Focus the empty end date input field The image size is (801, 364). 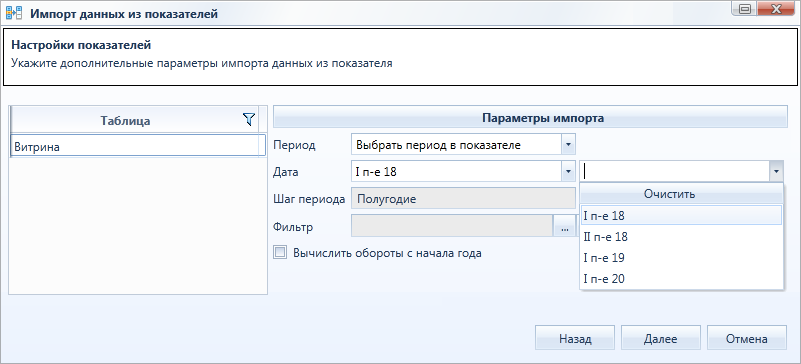click(674, 172)
